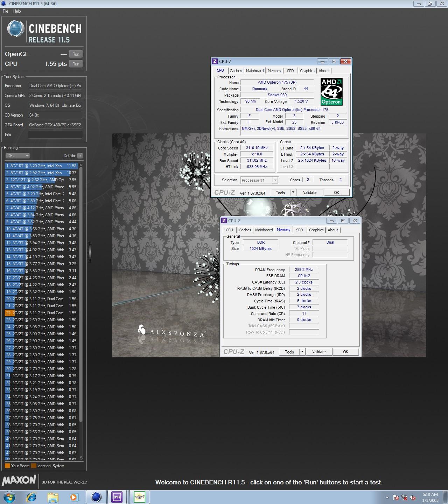Switch to the Memory tab in the CPU-Z CPU window
The height and width of the screenshot is (504, 448).
274,71
